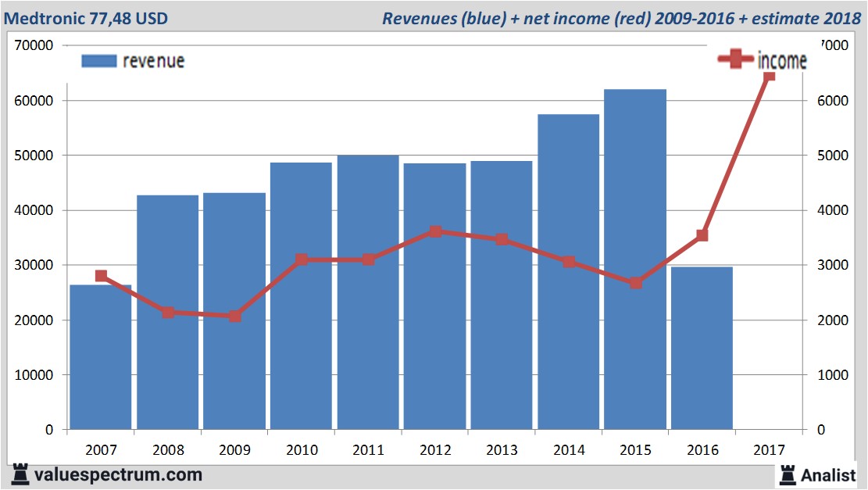Click the 50000 left axis value
Viewport: 868px width, 490px height.
pos(34,156)
